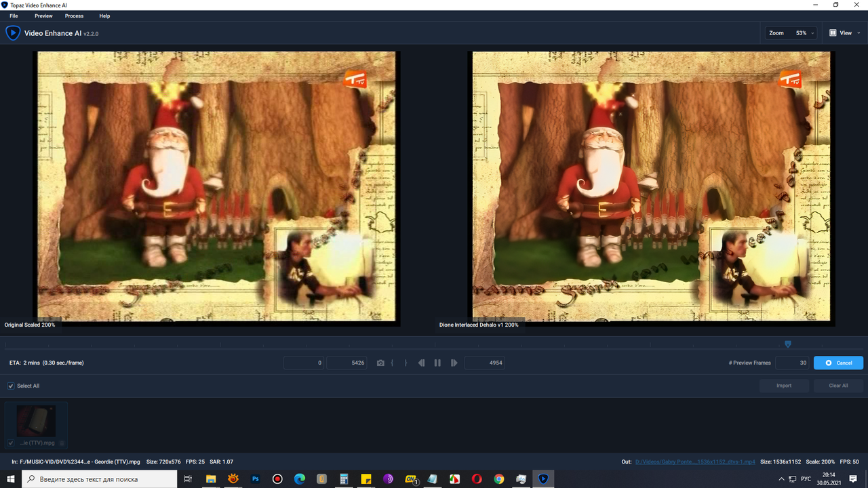Viewport: 868px width, 488px height.
Task: Click the Clear All button
Action: point(838,386)
